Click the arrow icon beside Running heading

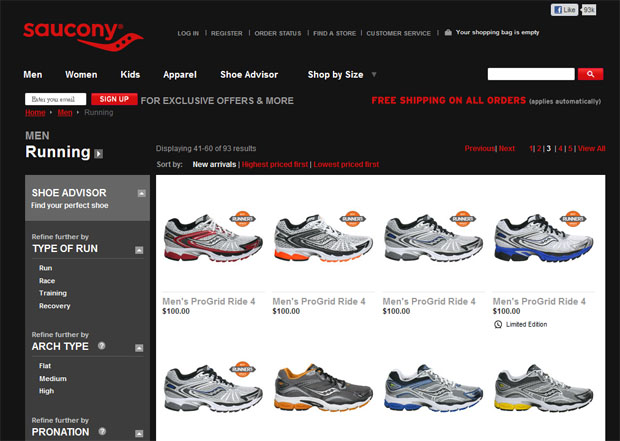[x=98, y=153]
